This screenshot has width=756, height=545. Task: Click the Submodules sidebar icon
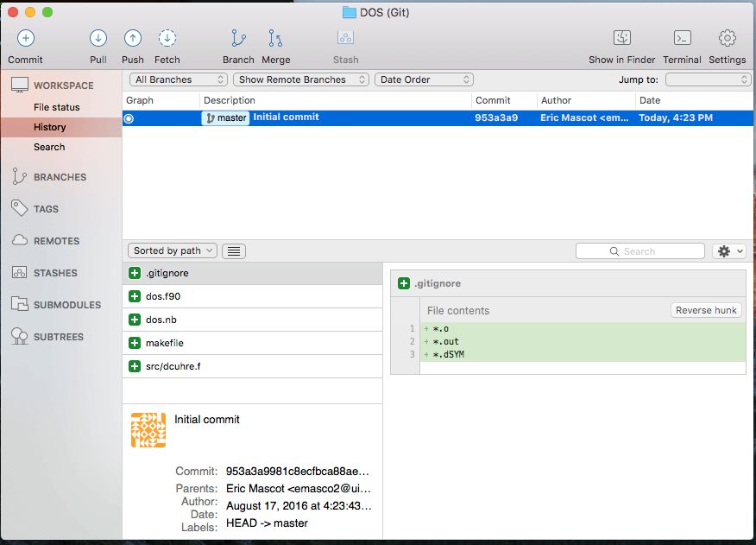point(19,304)
